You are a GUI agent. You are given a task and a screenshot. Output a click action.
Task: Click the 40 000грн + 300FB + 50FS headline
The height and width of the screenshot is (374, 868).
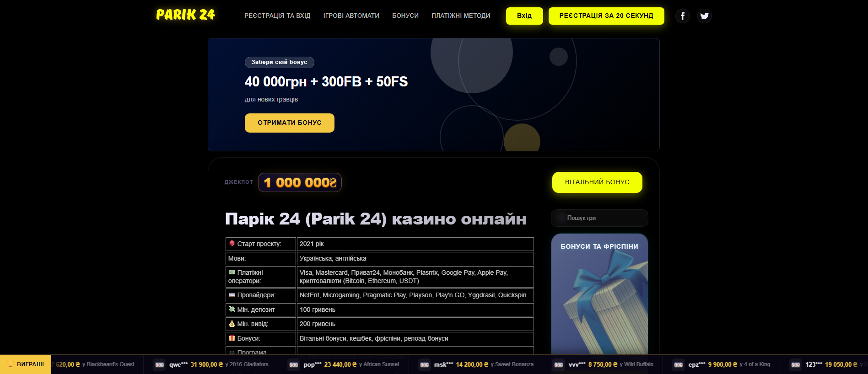pyautogui.click(x=326, y=82)
